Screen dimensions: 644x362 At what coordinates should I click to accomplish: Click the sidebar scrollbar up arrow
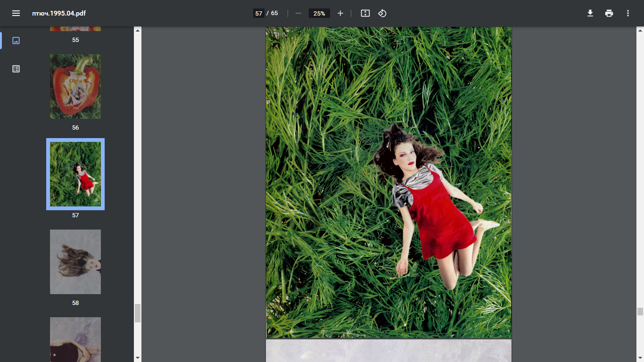pos(138,30)
